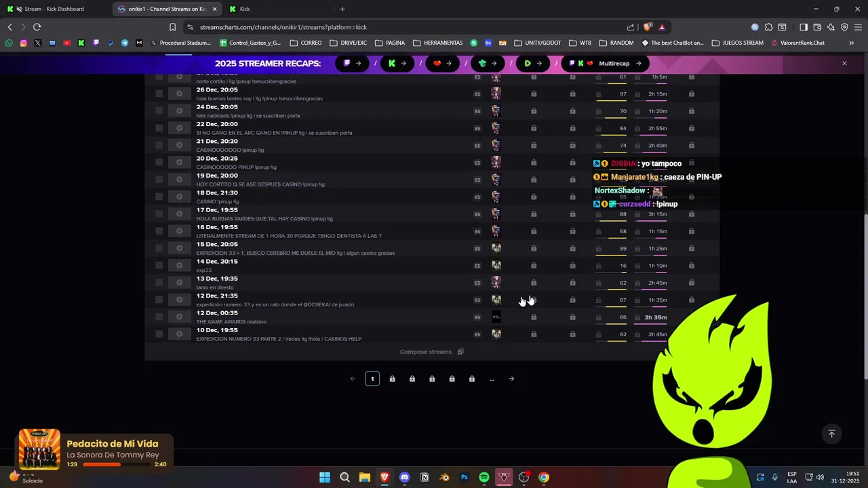Open Kick recap in streamer recaps banner
868x488 pixels.
(397, 63)
